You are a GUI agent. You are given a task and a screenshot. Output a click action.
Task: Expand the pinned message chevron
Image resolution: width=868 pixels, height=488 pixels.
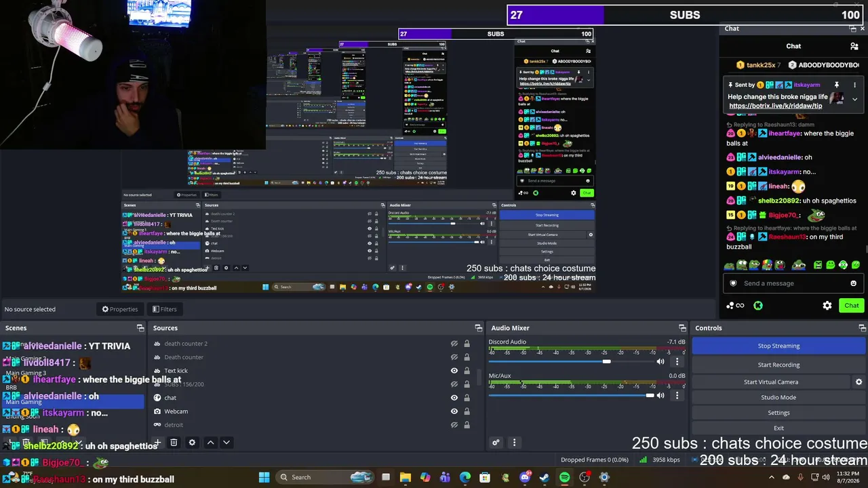[854, 100]
